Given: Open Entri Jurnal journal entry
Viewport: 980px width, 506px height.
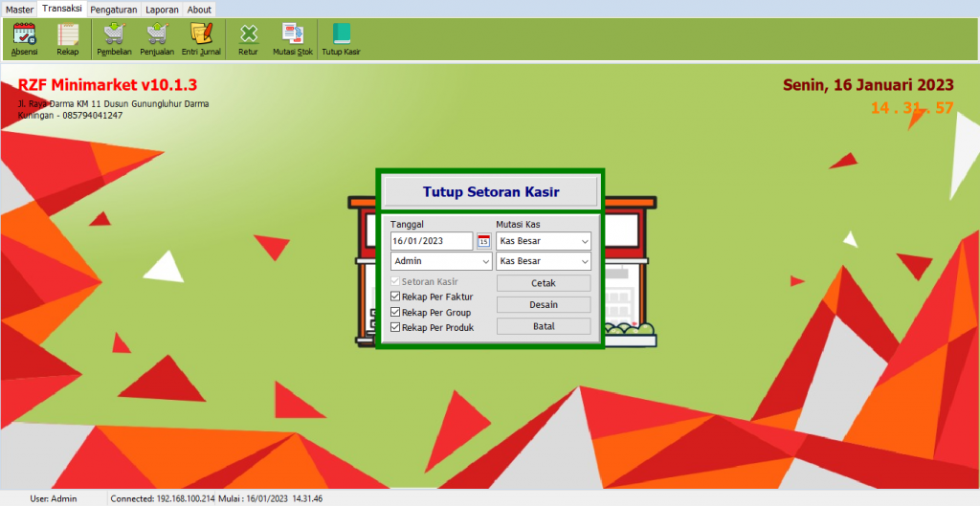Looking at the screenshot, I should [201, 39].
